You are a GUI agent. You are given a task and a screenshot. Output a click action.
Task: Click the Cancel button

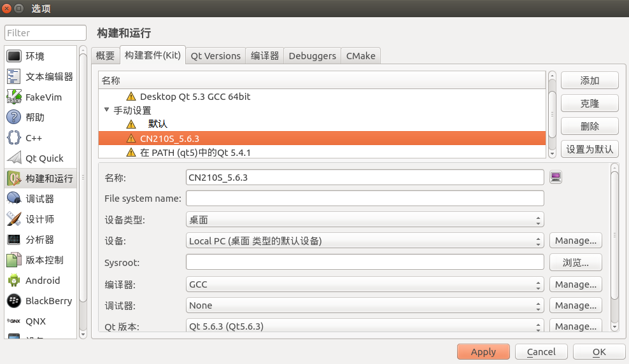tap(541, 352)
